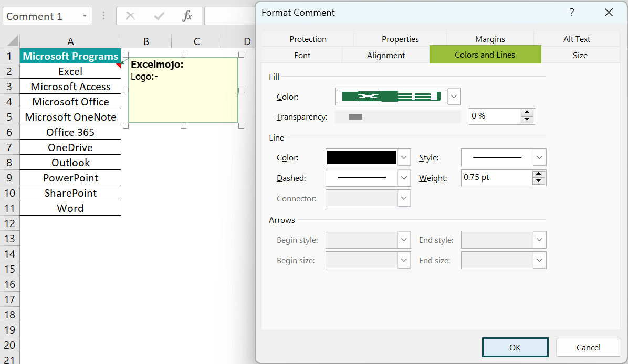Open the Begin size dropdown

pos(404,260)
